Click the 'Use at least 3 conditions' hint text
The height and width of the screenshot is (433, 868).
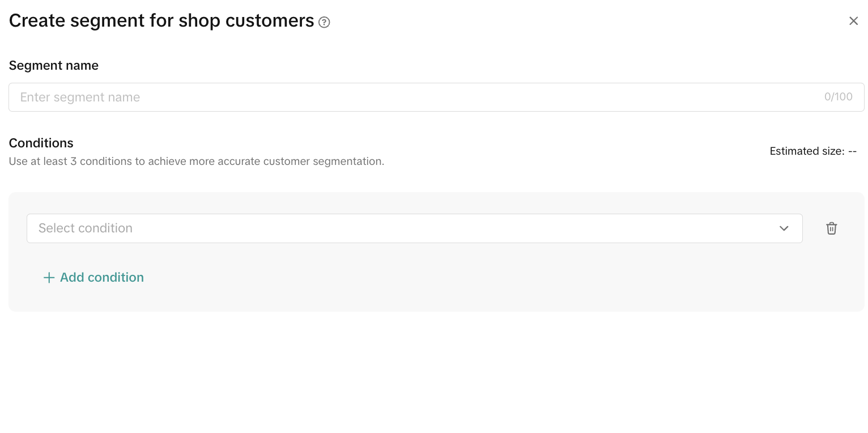click(x=197, y=162)
